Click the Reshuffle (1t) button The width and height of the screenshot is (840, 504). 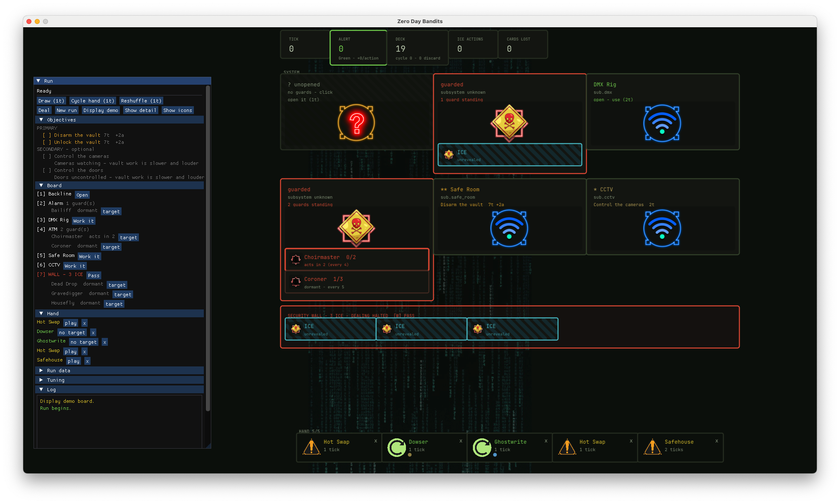(141, 101)
